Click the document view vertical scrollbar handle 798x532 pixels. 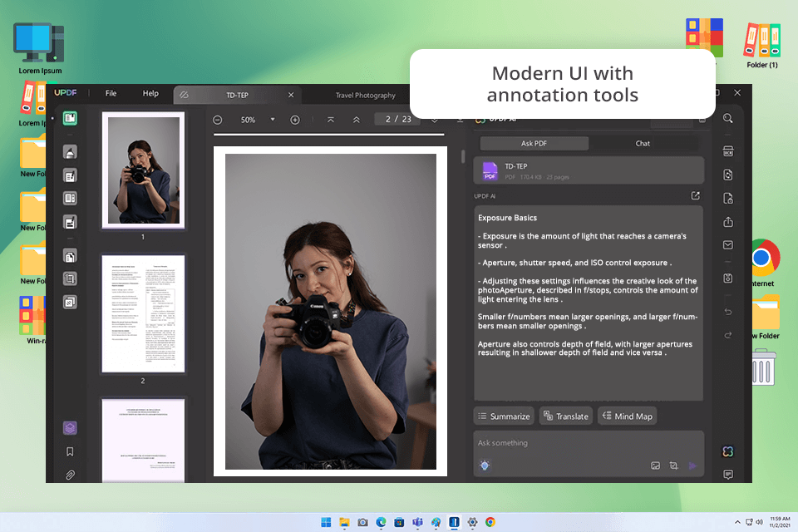pos(463,156)
